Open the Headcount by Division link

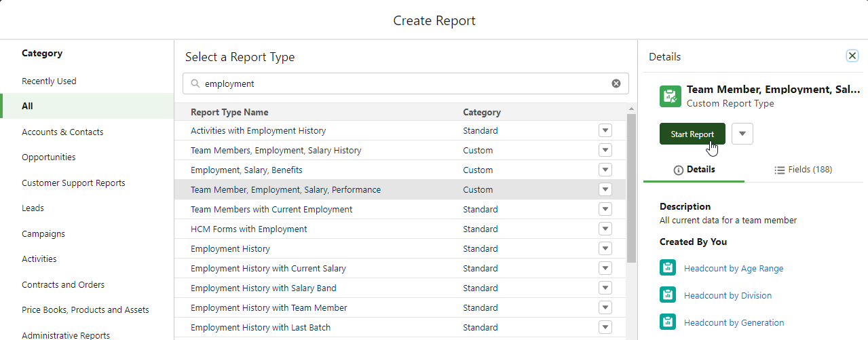pyautogui.click(x=728, y=295)
